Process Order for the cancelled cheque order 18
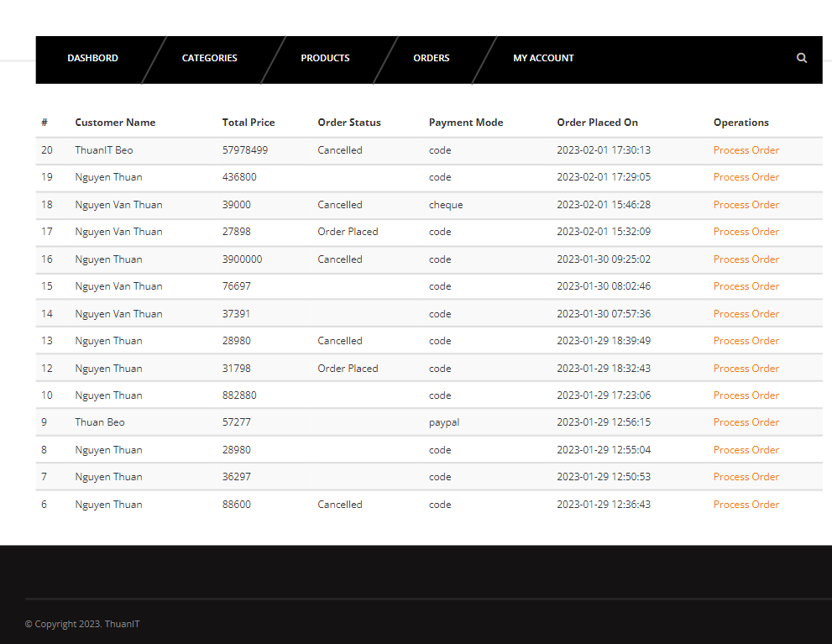The width and height of the screenshot is (832, 644). pyautogui.click(x=746, y=204)
